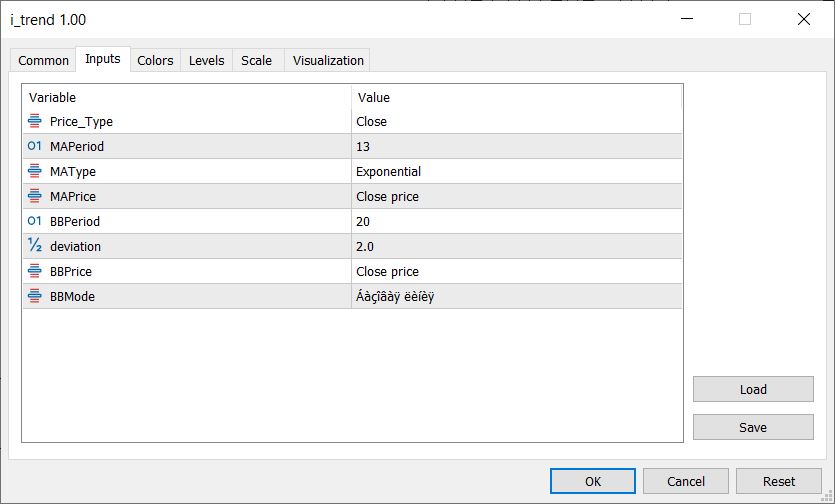
Task: Click the Variable column header
Action: pos(187,97)
